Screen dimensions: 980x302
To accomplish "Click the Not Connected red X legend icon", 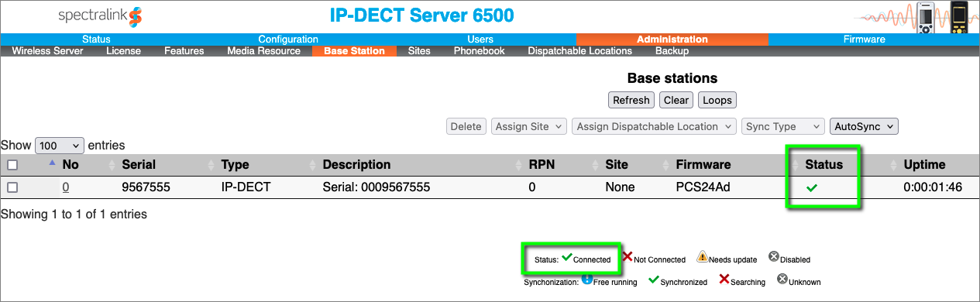I will pyautogui.click(x=628, y=256).
